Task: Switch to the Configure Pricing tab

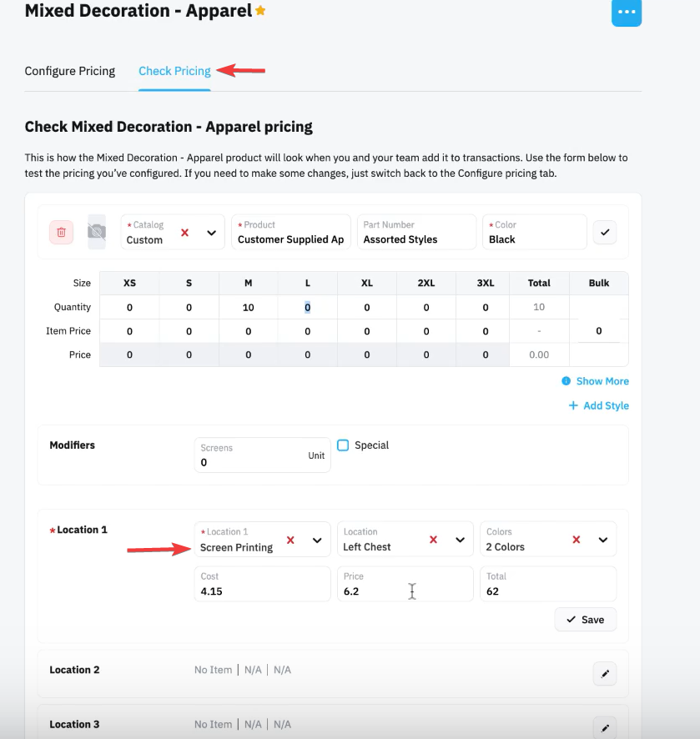Action: (70, 71)
